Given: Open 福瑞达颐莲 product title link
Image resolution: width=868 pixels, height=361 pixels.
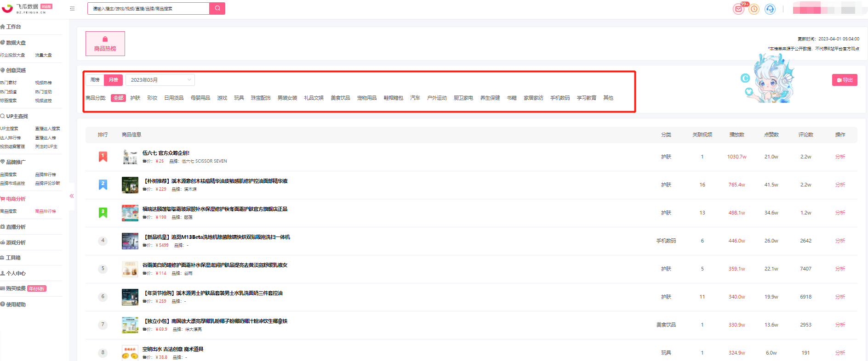Looking at the screenshot, I should (215, 209).
